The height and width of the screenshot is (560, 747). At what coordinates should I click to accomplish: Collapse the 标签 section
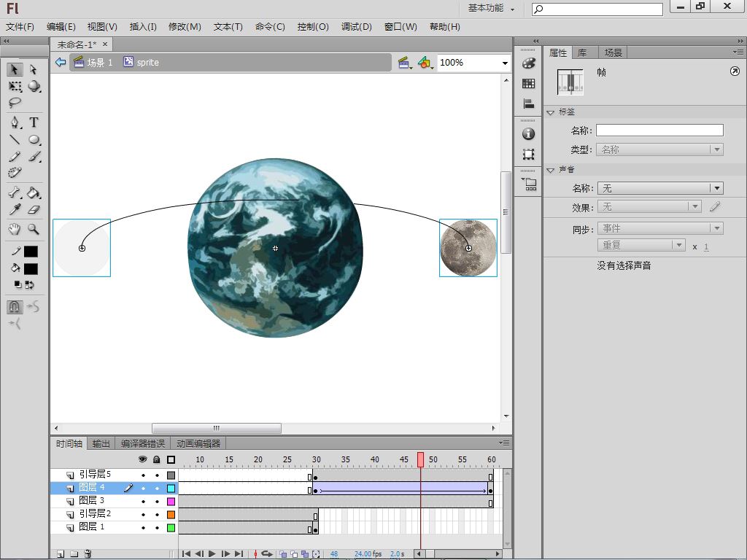click(551, 112)
